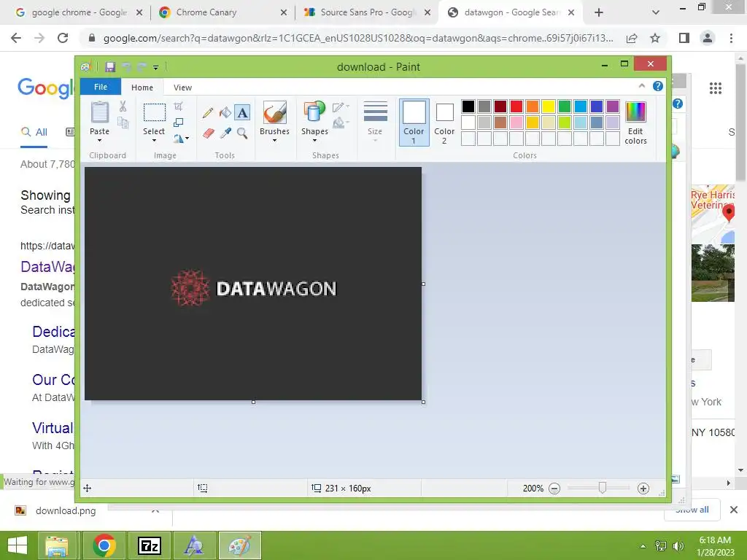
Task: Click the Resize icon in Image group
Action: click(179, 122)
